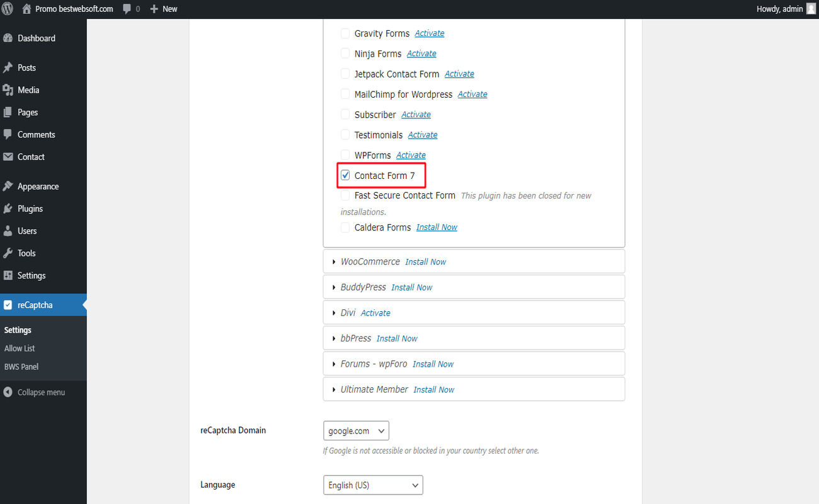Click the Pages icon in sidebar
This screenshot has height=504, width=819.
click(x=8, y=113)
